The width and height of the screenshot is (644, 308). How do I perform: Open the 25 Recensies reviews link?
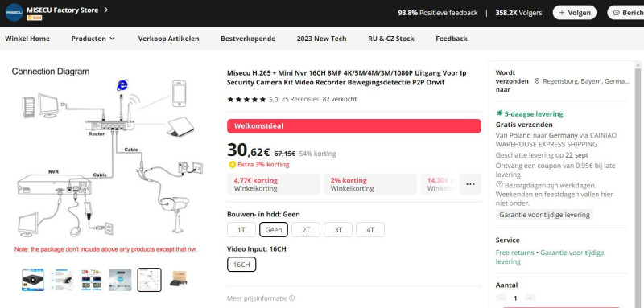coord(299,99)
